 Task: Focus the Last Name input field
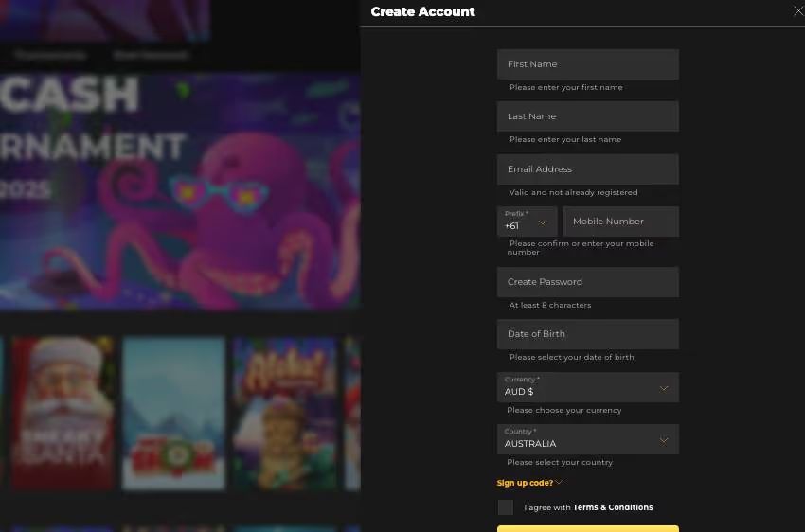point(588,116)
